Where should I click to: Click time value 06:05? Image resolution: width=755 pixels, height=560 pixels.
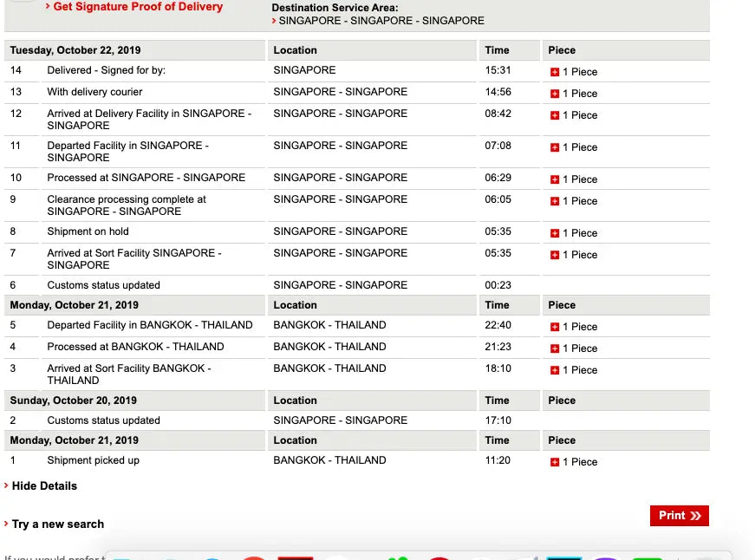point(498,199)
